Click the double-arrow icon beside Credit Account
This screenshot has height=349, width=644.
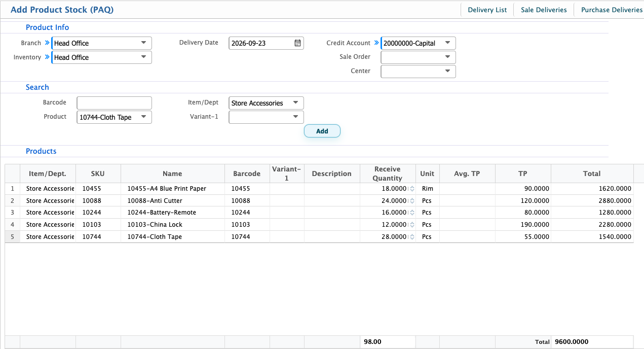[x=376, y=43]
